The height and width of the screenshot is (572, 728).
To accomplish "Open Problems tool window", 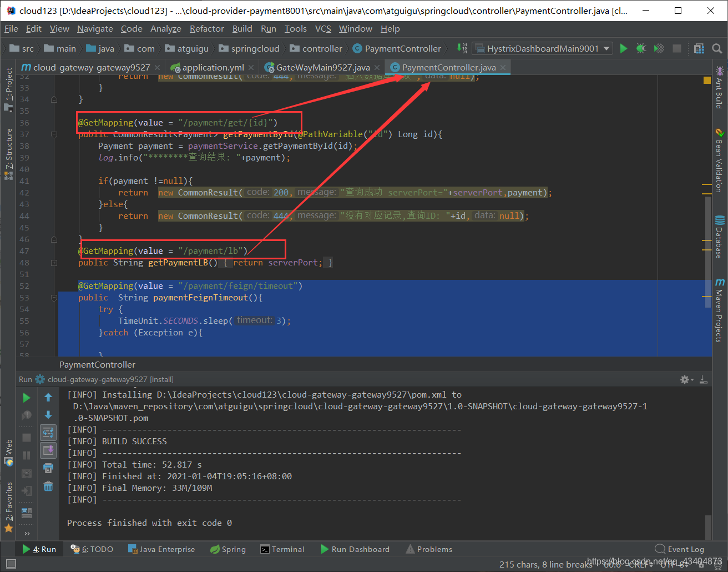I will 429,549.
